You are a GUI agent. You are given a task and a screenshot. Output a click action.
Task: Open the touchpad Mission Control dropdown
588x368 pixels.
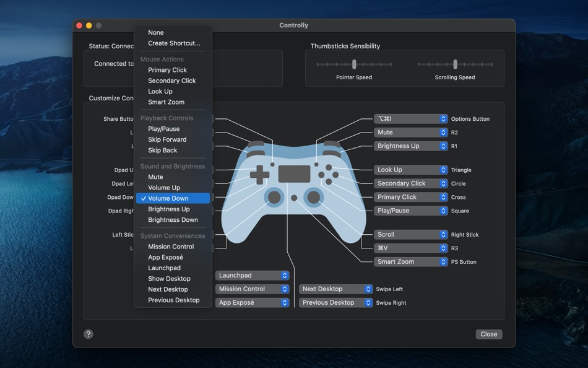253,289
